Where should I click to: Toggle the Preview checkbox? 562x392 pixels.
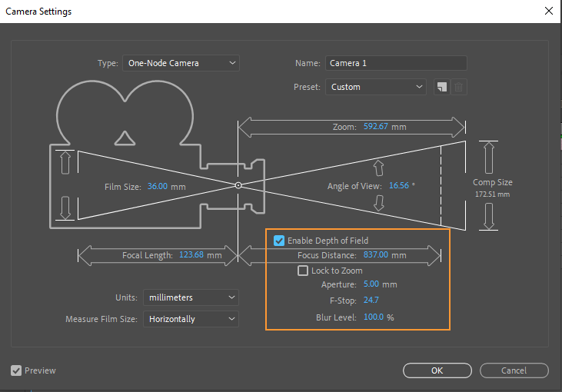(x=16, y=370)
